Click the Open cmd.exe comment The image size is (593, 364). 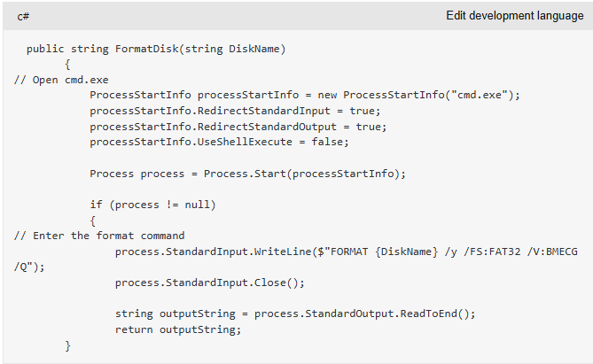tap(61, 80)
